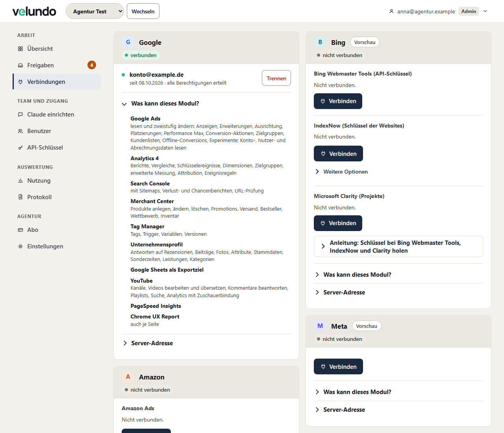This screenshot has width=504, height=433.
Task: Click the Nutzung chart icon
Action: [x=20, y=181]
